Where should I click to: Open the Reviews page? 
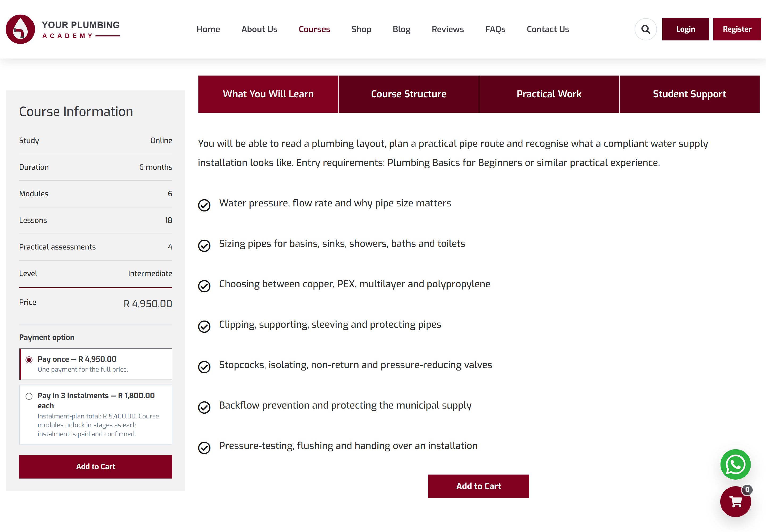(x=448, y=29)
